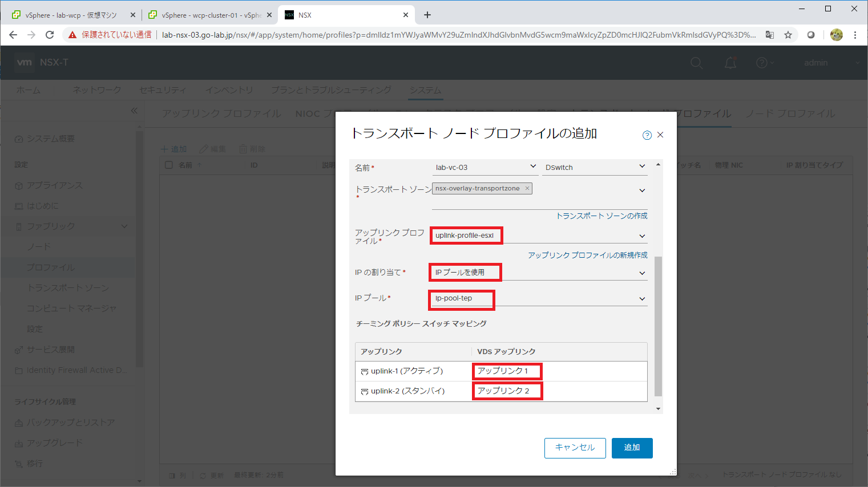Open Appliances in sidebar
The height and width of the screenshot is (487, 868).
coord(54,185)
